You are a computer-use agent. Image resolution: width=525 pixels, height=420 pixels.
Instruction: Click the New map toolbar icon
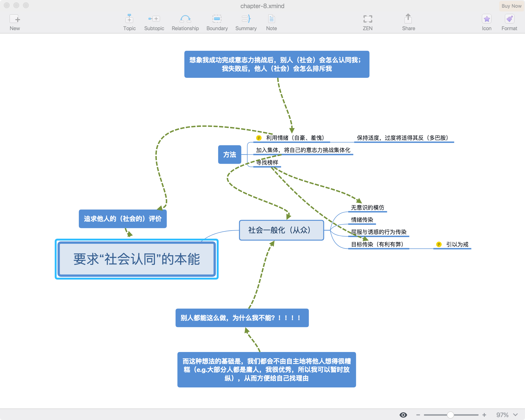click(x=15, y=19)
